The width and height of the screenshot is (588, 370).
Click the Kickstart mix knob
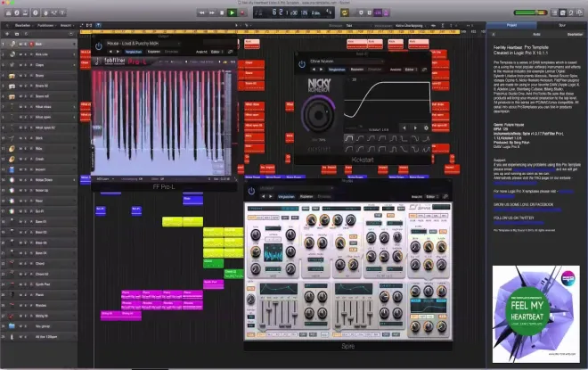pyautogui.click(x=318, y=114)
